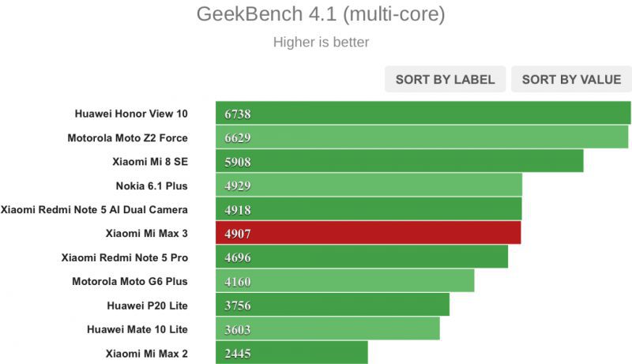This screenshot has height=364, width=632.
Task: Click the red Xiaomi Mi Max 3 bar
Action: point(367,233)
